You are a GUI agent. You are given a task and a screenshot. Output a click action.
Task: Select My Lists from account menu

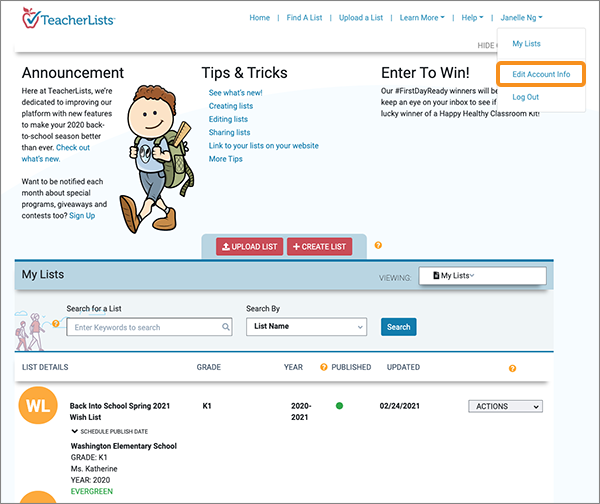click(x=526, y=44)
